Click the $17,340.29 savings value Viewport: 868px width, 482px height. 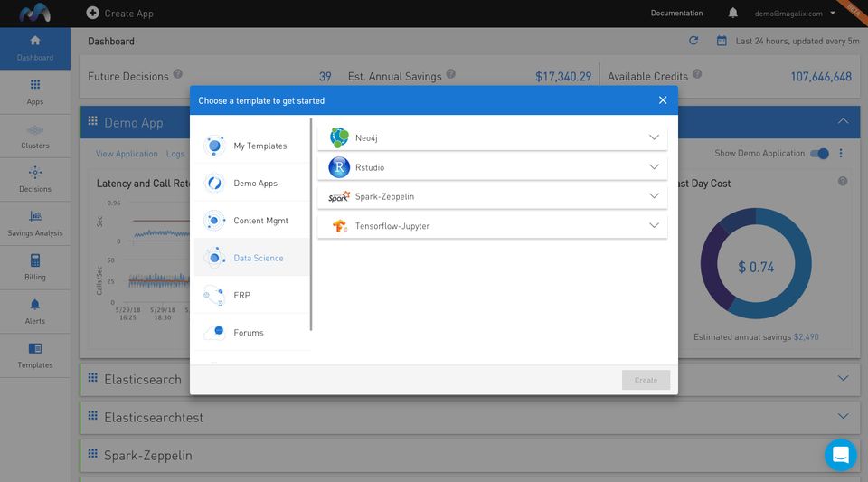(x=563, y=77)
